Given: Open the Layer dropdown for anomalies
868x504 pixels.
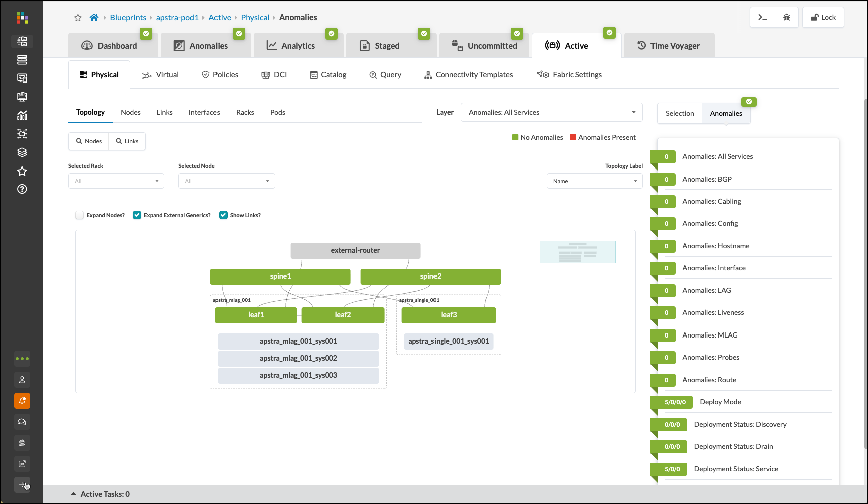Looking at the screenshot, I should click(551, 113).
